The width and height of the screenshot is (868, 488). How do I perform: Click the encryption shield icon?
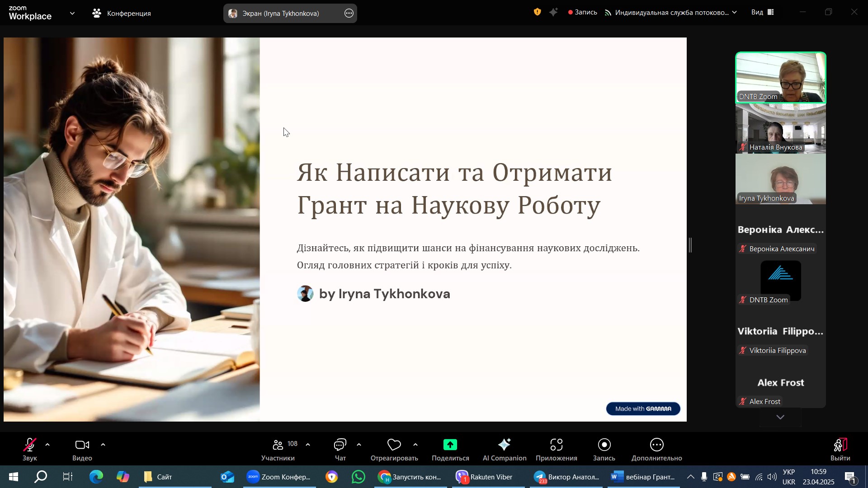pos(537,13)
